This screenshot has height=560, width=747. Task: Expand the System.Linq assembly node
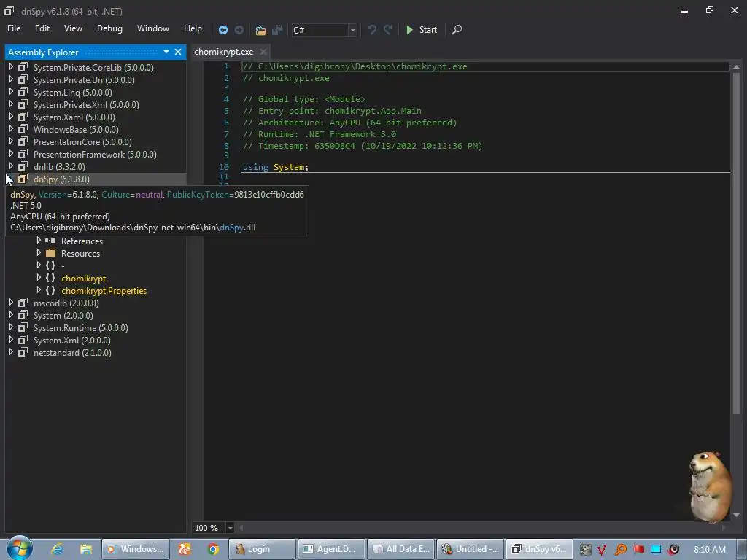[x=11, y=92]
